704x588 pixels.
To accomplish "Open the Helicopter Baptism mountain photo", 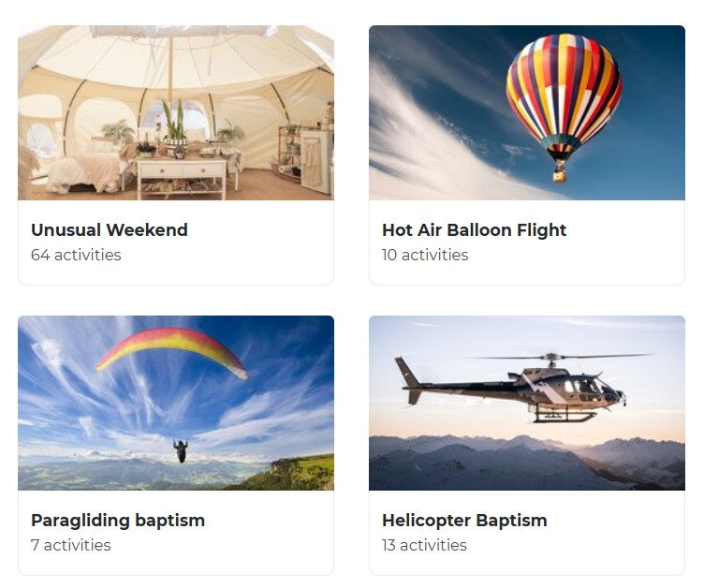I will pos(527,403).
